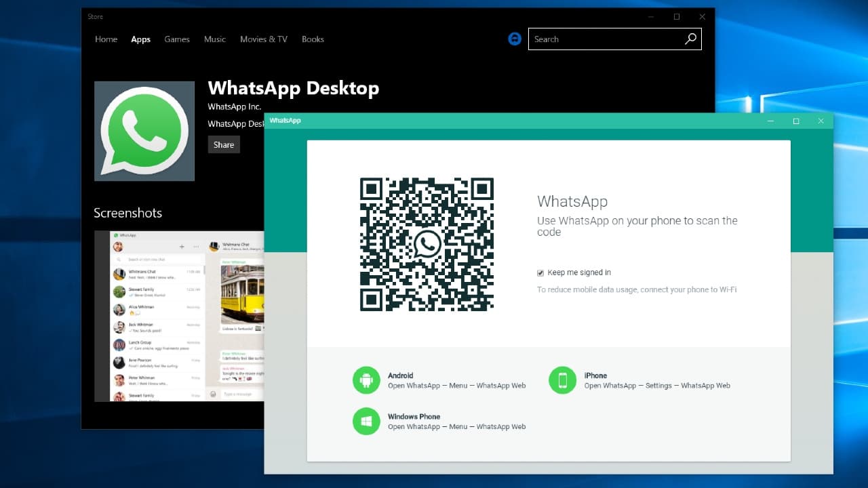The image size is (868, 488).
Task: Open the Music section in the Store
Action: coord(215,39)
